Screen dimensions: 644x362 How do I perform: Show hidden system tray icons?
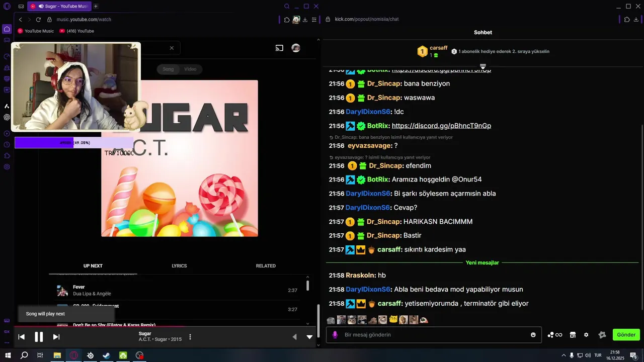(x=563, y=355)
